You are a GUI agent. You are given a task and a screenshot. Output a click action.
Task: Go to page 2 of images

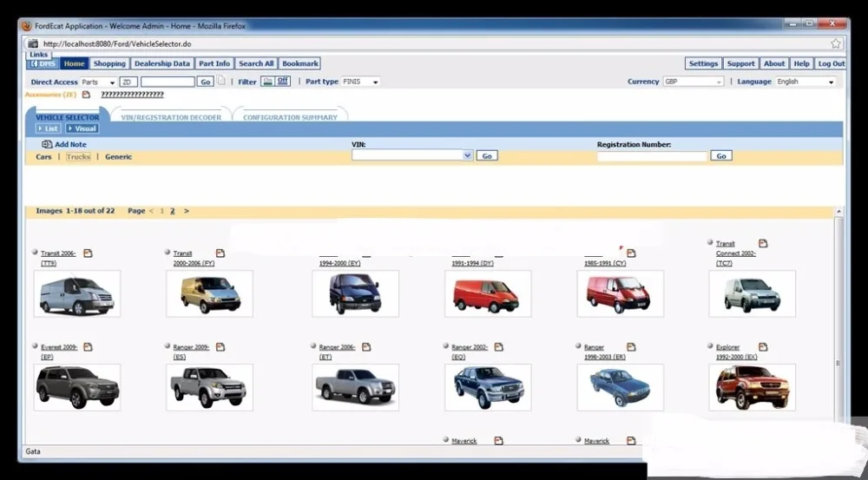(172, 211)
